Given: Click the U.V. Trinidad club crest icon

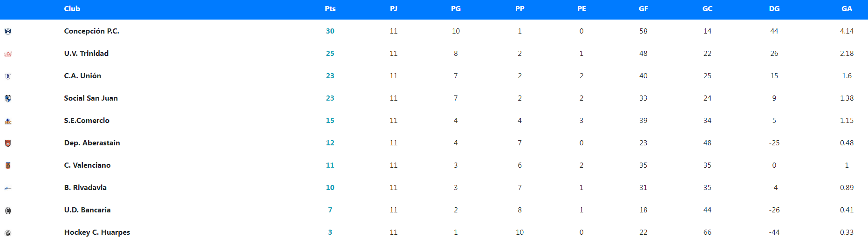Looking at the screenshot, I should tap(8, 54).
